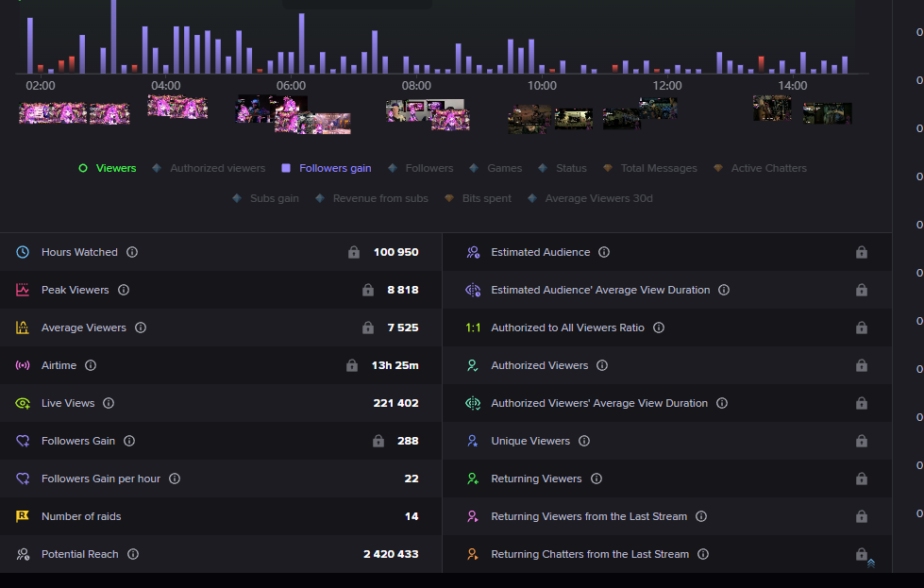Open info tooltip for Hours Watched
This screenshot has height=588, width=924.
(132, 252)
